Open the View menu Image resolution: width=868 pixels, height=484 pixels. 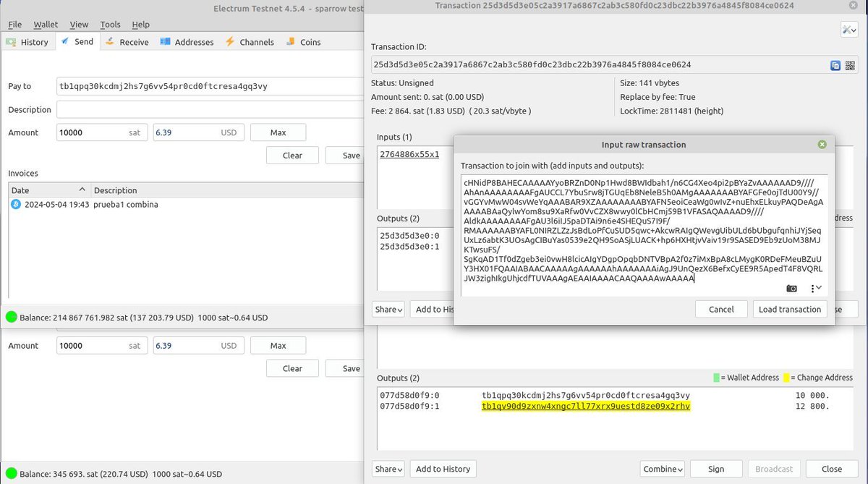(80, 25)
